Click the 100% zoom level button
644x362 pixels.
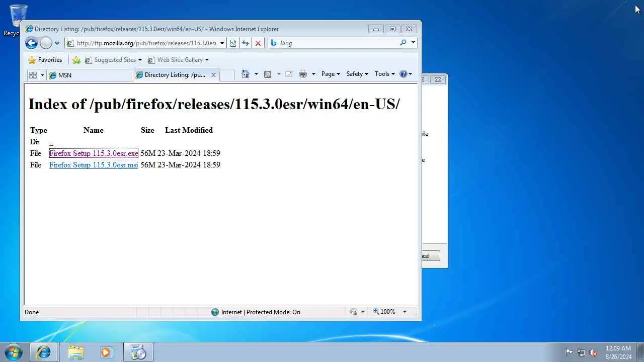pyautogui.click(x=384, y=312)
